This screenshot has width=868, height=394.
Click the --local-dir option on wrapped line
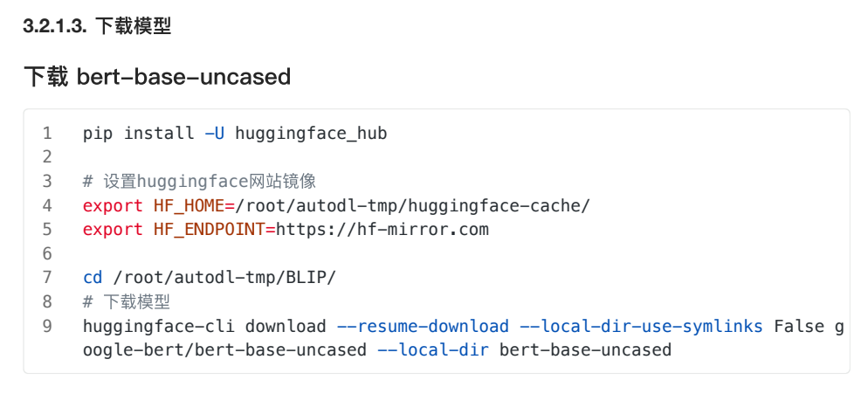pos(427,350)
